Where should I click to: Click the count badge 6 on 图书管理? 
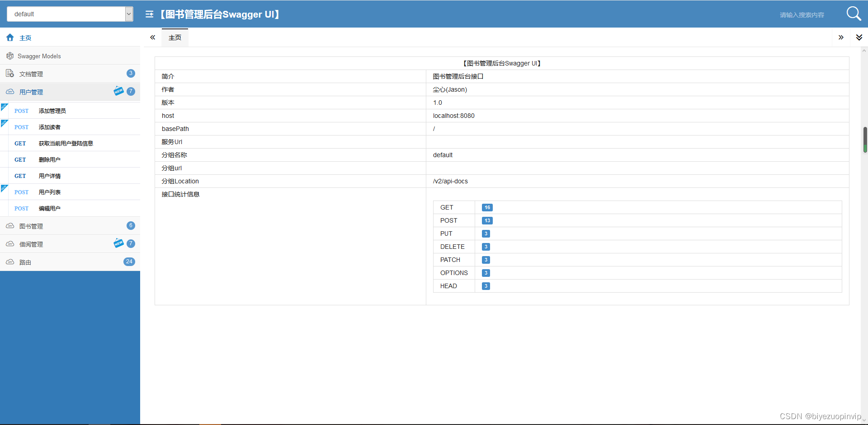131,225
